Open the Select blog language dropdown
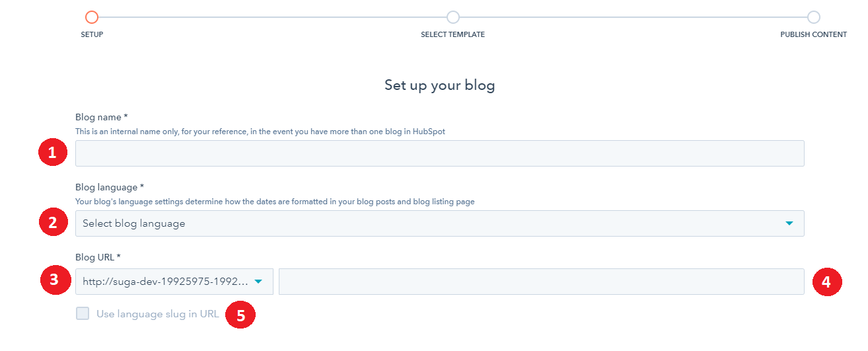Screen dimensions: 868x351 coord(429,223)
